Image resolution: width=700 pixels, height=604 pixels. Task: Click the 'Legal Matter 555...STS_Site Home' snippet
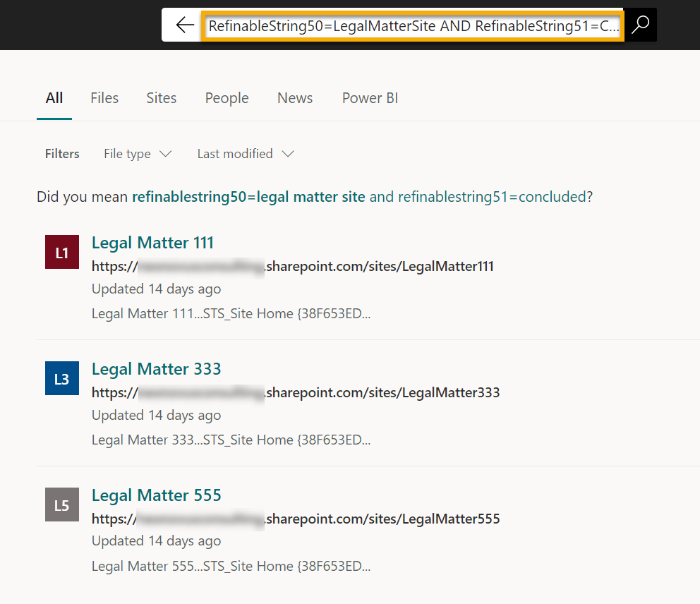click(x=231, y=566)
